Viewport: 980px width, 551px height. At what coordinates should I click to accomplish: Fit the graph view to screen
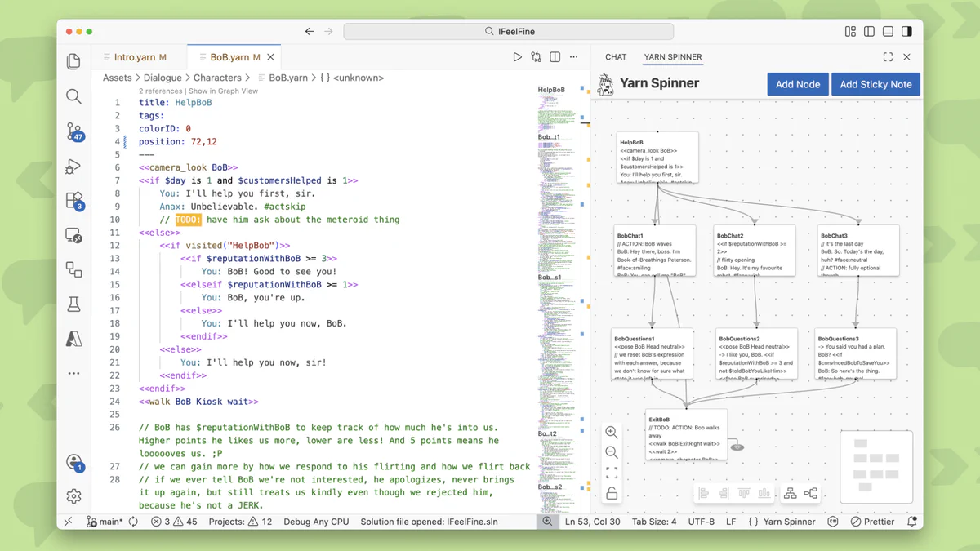pos(612,473)
